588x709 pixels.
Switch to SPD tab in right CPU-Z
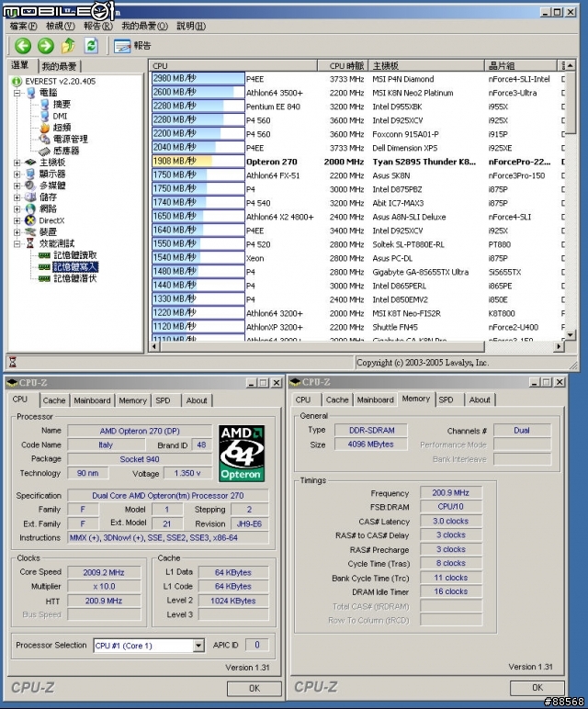pos(446,400)
